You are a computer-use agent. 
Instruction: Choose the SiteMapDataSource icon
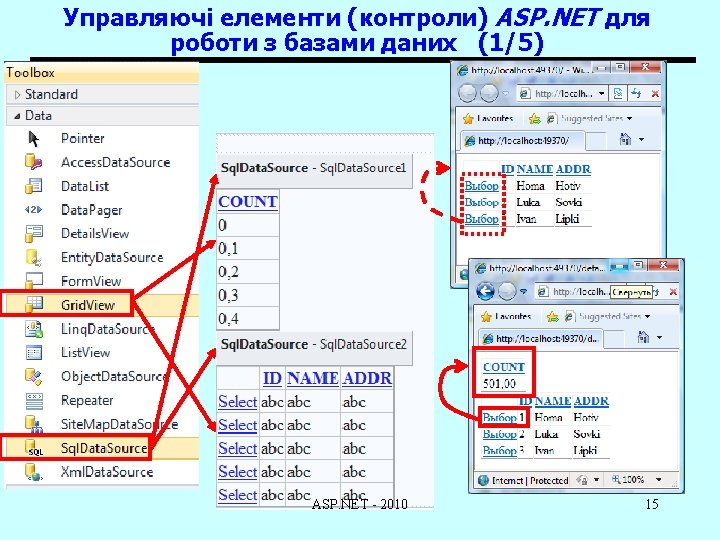(34, 424)
